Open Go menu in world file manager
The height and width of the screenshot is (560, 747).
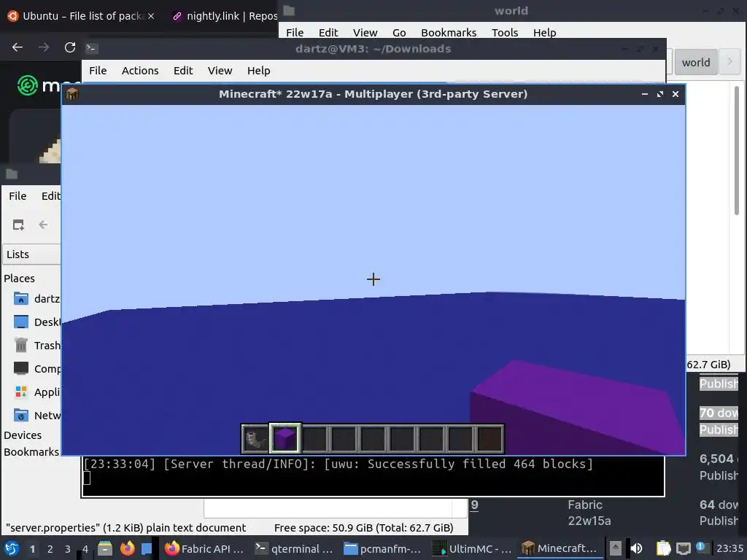tap(399, 32)
